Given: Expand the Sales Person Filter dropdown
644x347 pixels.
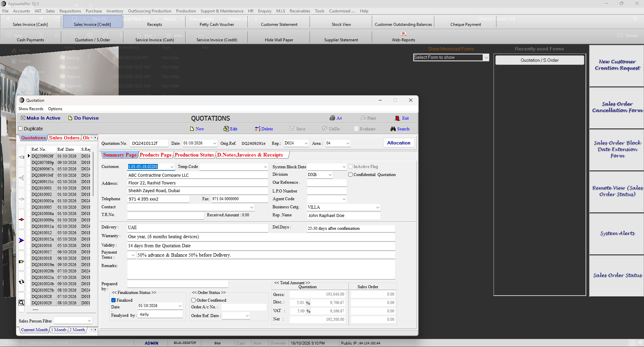Looking at the screenshot, I should point(89,321).
